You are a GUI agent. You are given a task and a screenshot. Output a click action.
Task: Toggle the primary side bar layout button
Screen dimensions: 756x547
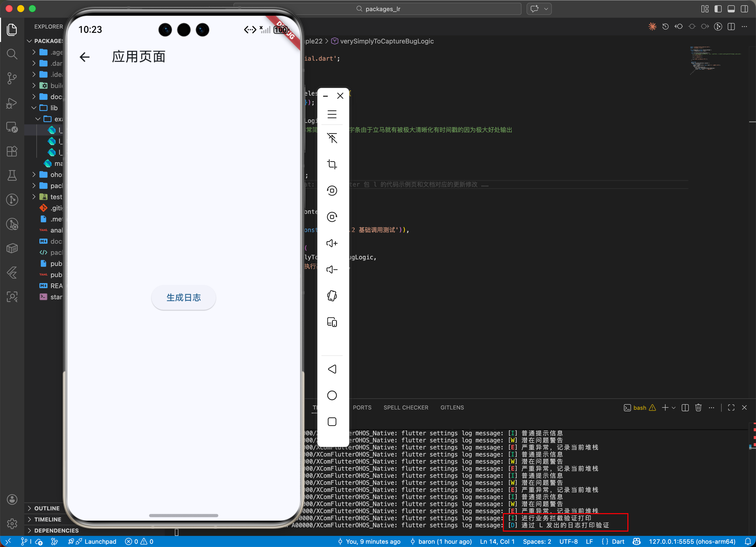tap(718, 9)
